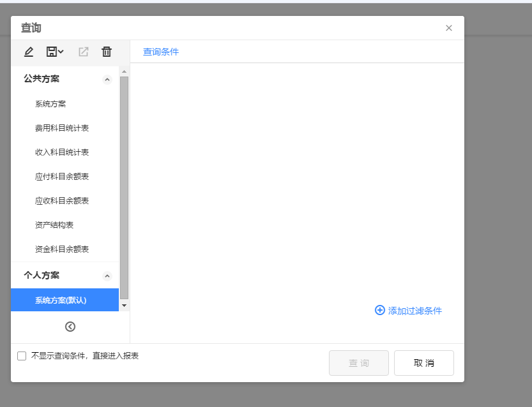Close the 查询 dialog with X
The image size is (532, 407).
pos(449,28)
